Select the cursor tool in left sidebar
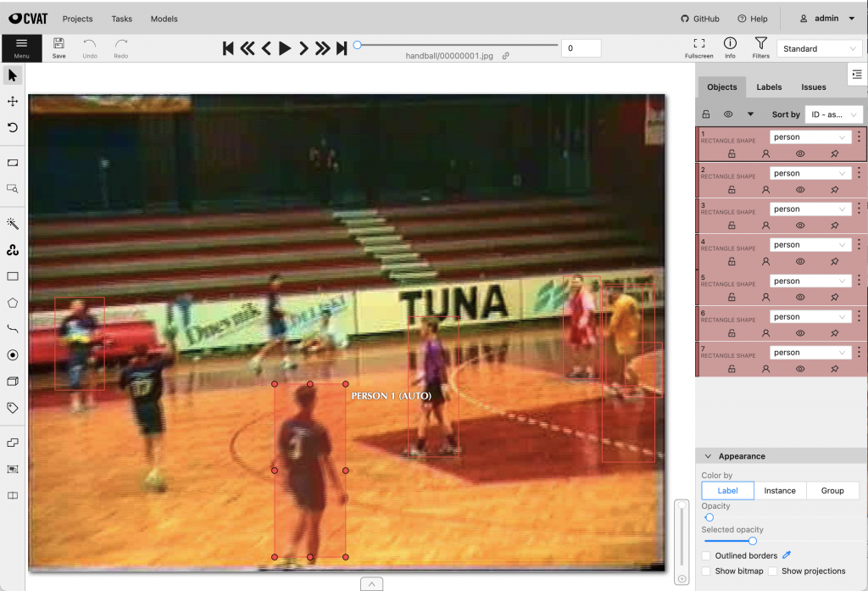 [13, 75]
